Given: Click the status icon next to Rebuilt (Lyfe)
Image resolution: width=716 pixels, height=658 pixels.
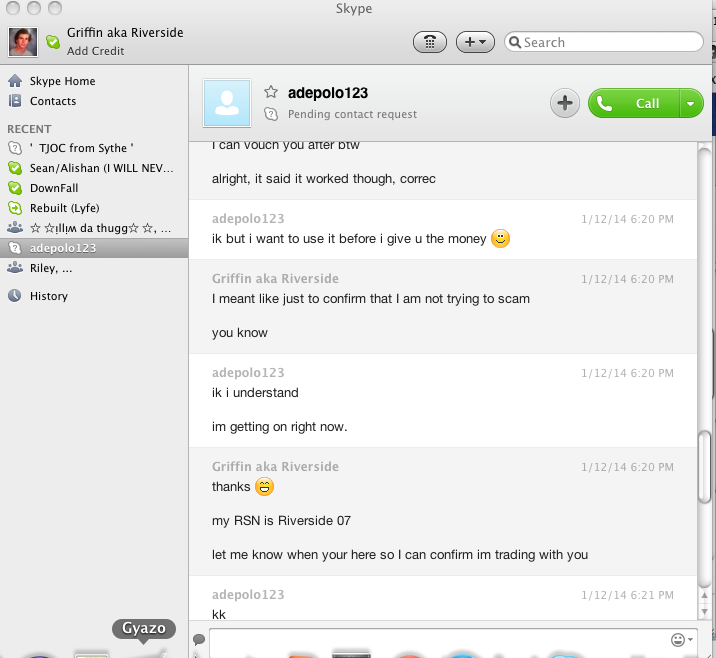Looking at the screenshot, I should click(15, 208).
